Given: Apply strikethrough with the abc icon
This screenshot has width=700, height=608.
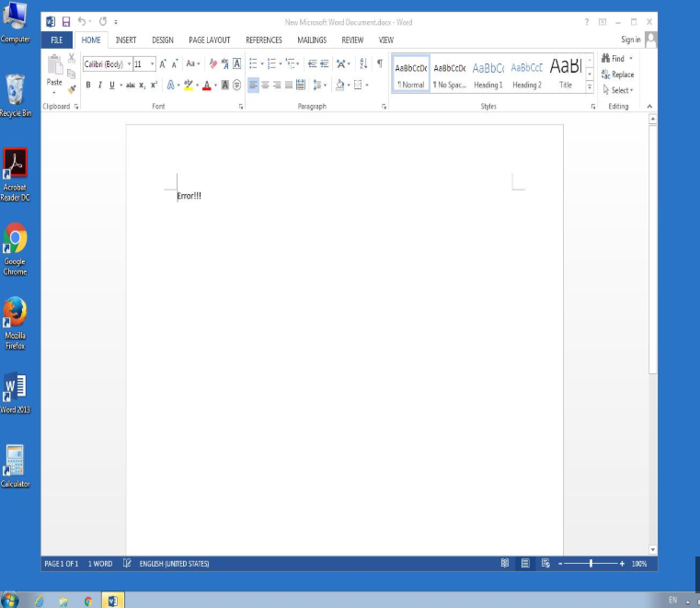Looking at the screenshot, I should pyautogui.click(x=131, y=85).
